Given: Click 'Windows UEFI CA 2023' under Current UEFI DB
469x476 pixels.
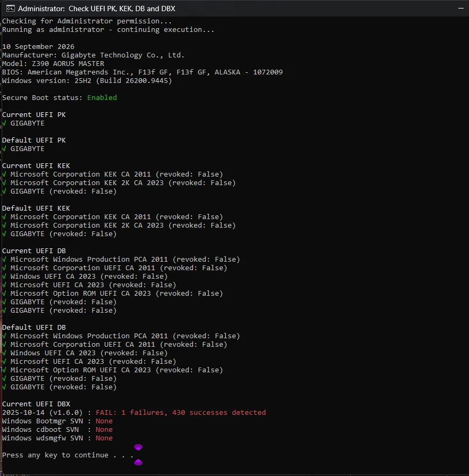Looking at the screenshot, I should click(53, 276).
